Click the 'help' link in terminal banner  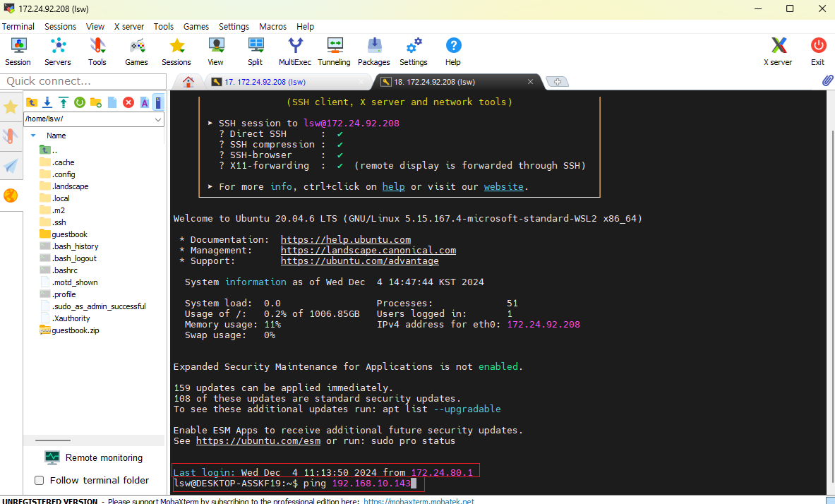coord(394,187)
